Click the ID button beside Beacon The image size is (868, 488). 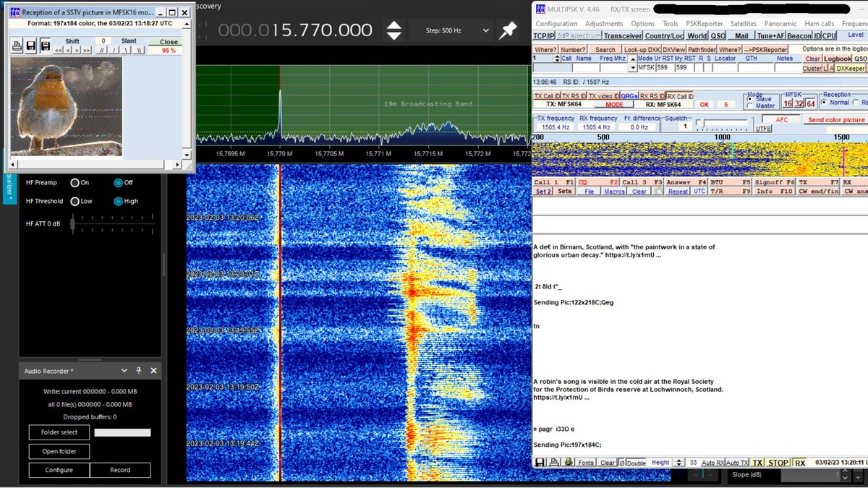click(x=817, y=35)
